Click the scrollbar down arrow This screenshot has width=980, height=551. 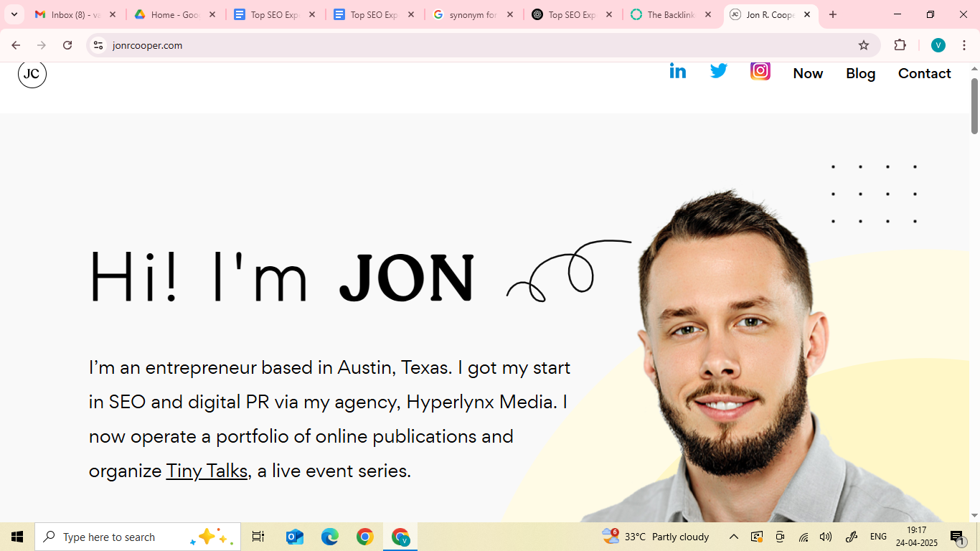[x=974, y=515]
